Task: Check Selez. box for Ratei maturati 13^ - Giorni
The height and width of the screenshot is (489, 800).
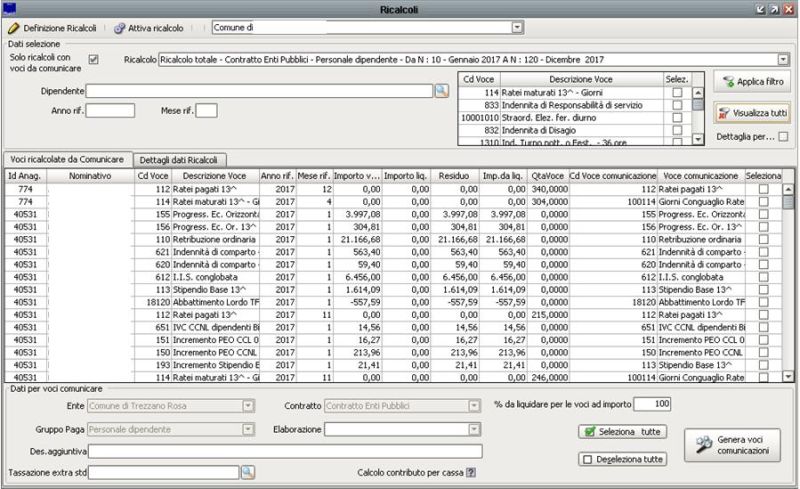Action: (677, 92)
